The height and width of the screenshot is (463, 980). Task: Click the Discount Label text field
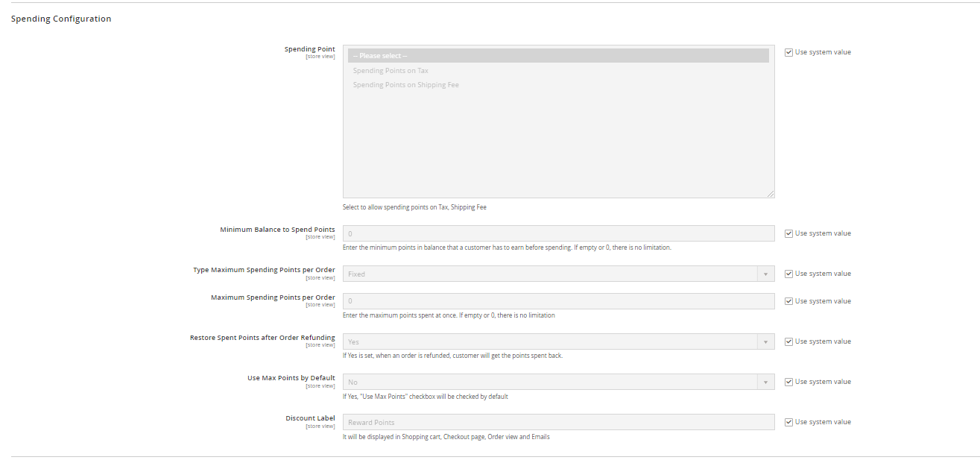tap(558, 422)
